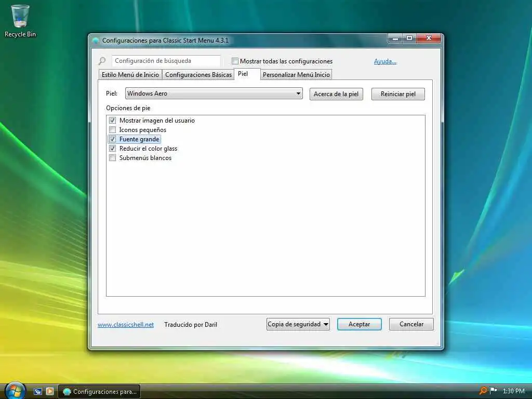
Task: Open the Configuraciones Básicas tab
Action: [x=198, y=75]
